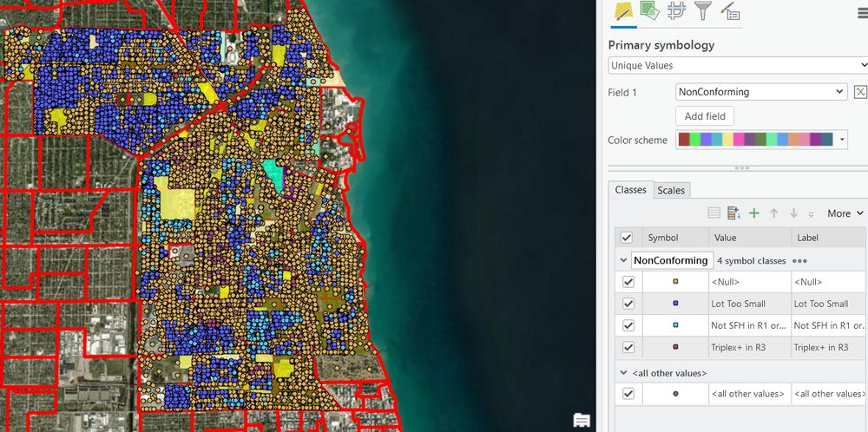Switch to the Classes tab
868x432 pixels.
[630, 190]
